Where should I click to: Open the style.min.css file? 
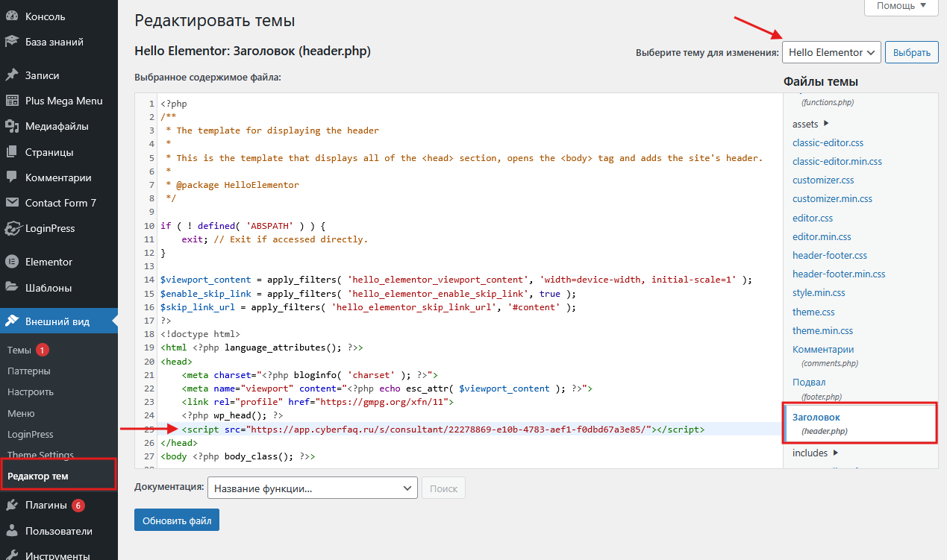click(819, 293)
